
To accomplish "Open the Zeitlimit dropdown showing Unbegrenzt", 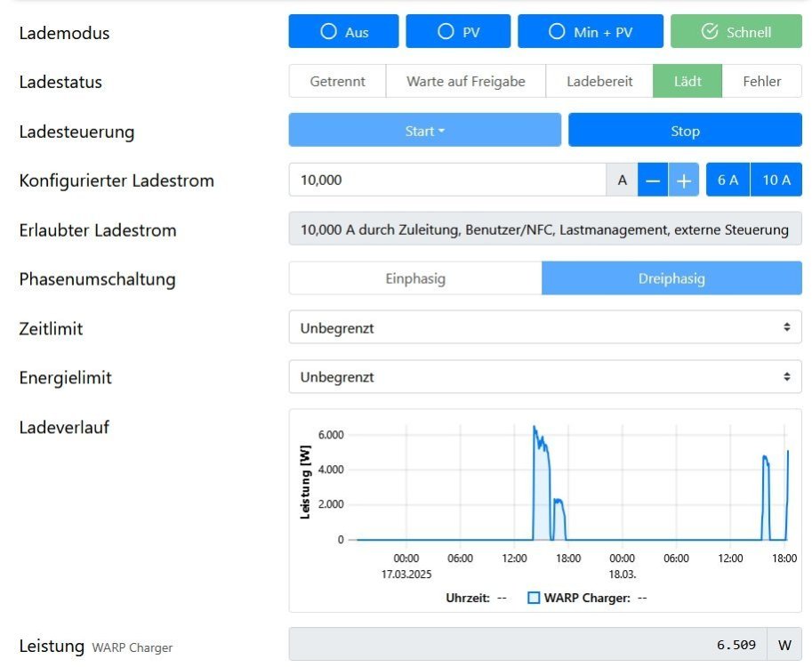I will 544,326.
